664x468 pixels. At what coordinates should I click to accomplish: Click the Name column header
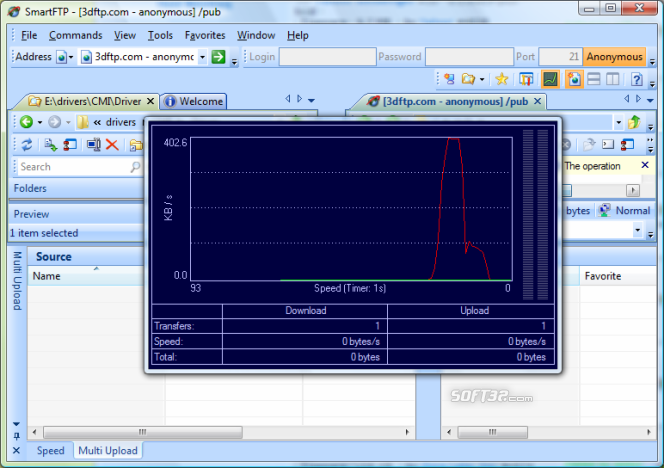(x=86, y=276)
